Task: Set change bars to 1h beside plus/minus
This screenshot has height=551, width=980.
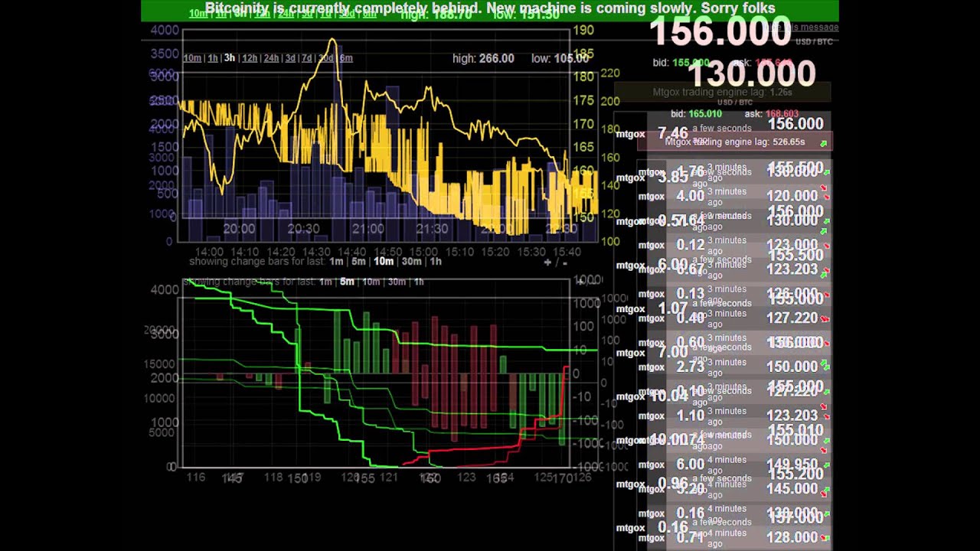Action: [436, 262]
